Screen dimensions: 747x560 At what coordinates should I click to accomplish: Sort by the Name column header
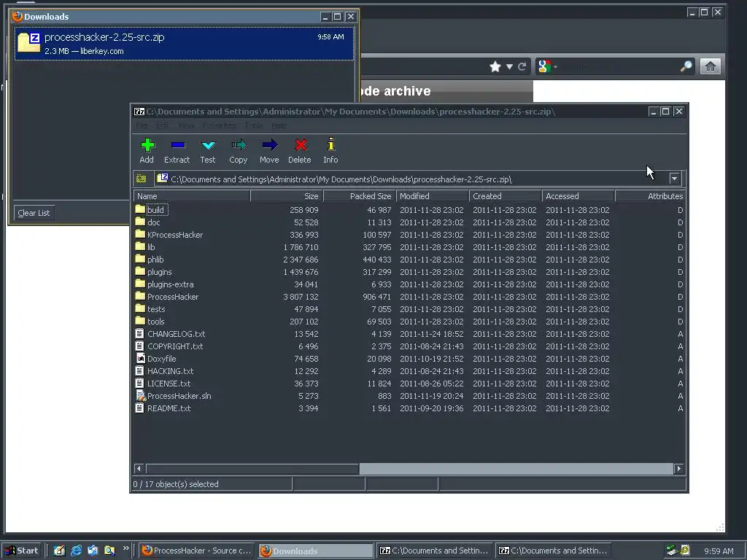[192, 195]
